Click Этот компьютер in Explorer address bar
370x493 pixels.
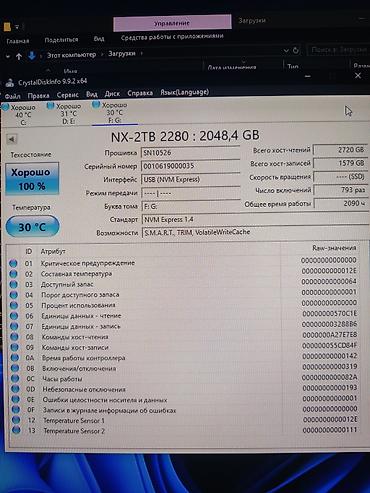click(x=71, y=55)
